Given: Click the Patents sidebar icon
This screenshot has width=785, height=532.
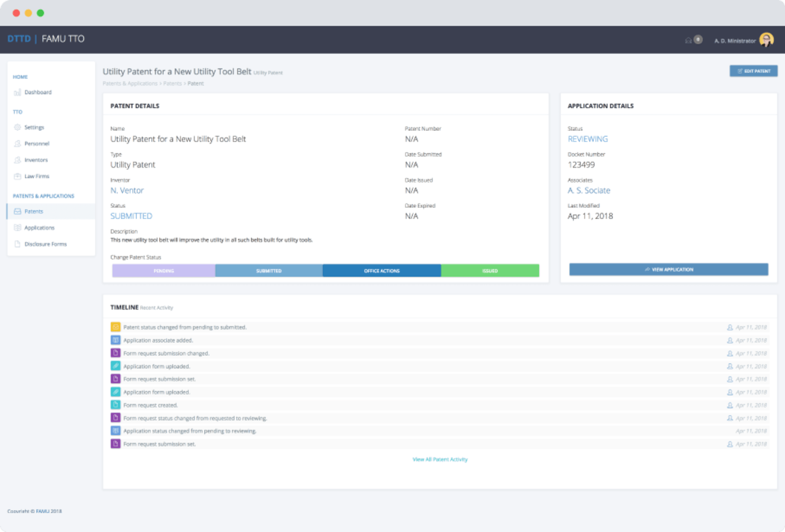Looking at the screenshot, I should click(18, 211).
